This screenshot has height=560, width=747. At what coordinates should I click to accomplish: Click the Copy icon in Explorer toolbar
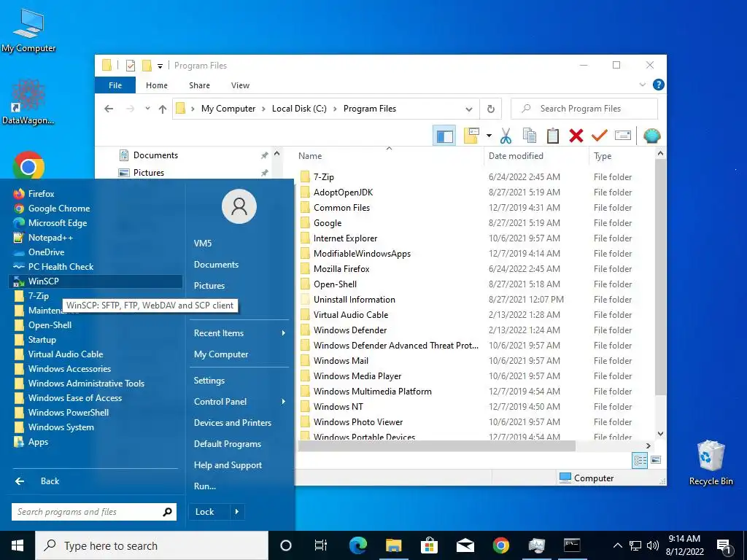click(530, 136)
